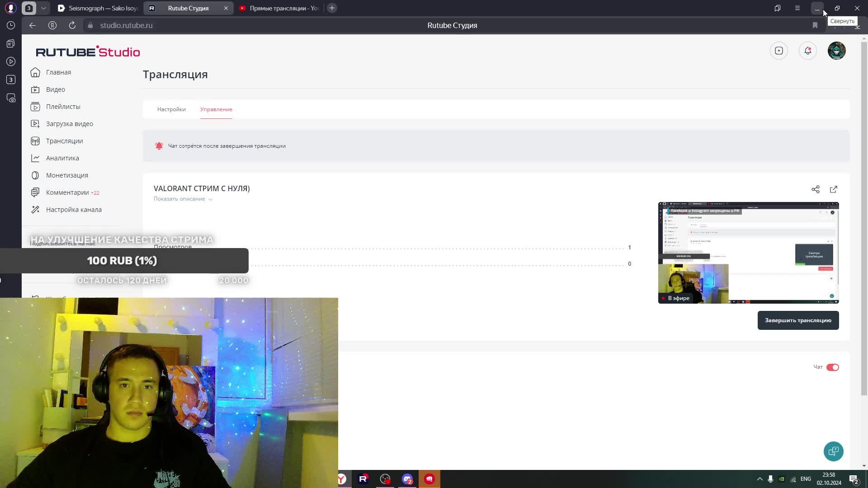The height and width of the screenshot is (488, 868).
Task: Open the Главная home sidebar item
Action: coord(51,72)
